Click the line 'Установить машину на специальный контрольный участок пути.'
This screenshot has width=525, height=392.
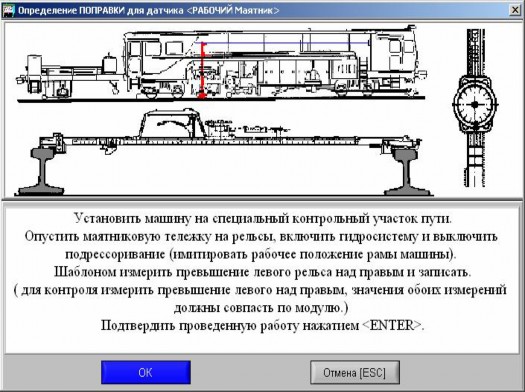pos(262,219)
